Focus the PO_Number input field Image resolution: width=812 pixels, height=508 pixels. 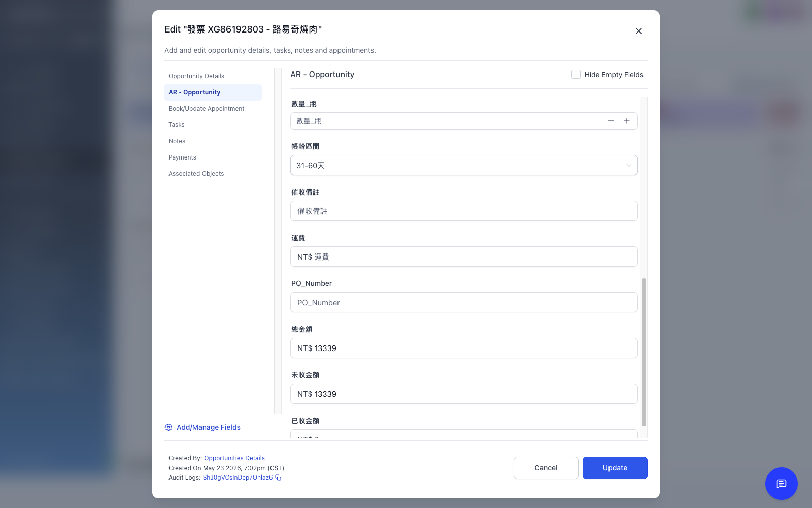click(464, 302)
